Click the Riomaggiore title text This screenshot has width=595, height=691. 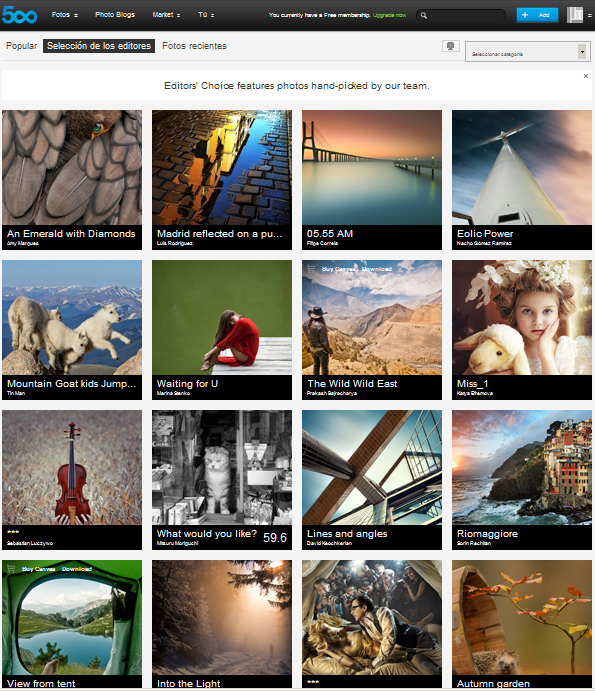pos(487,534)
